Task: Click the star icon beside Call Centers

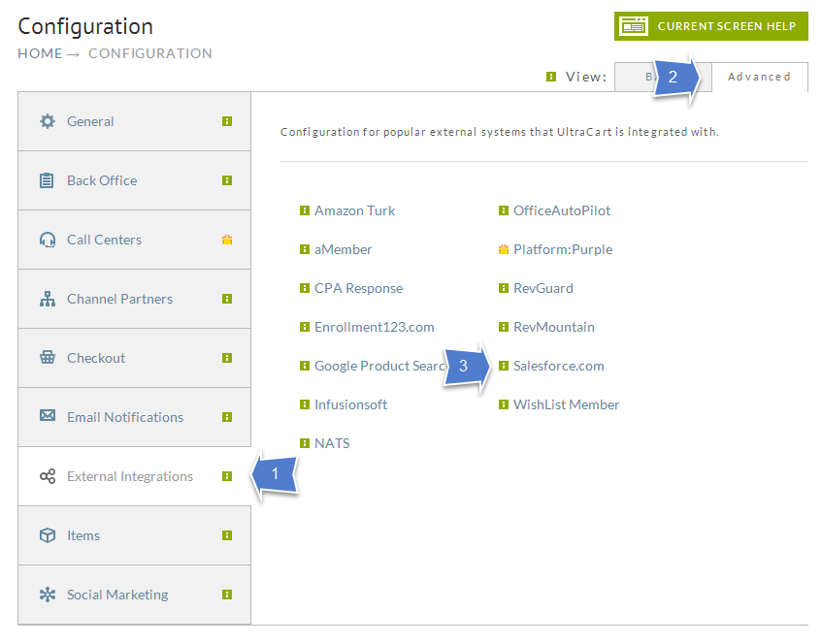Action: click(227, 240)
